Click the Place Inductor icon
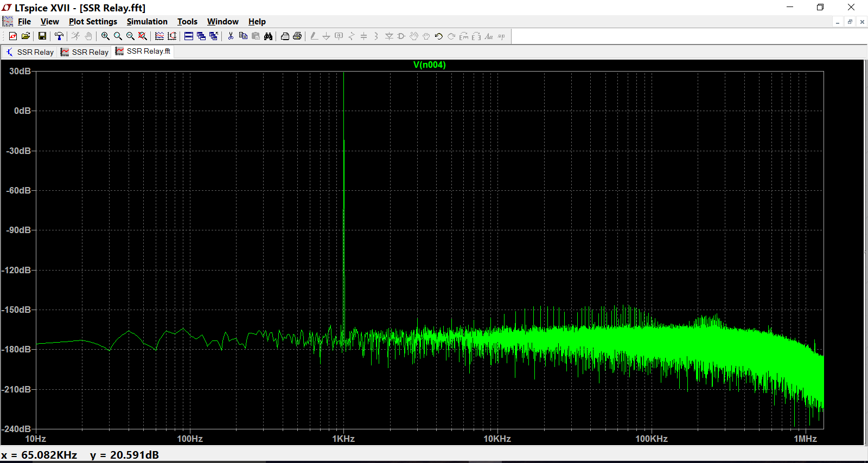This screenshot has height=463, width=868. pyautogui.click(x=376, y=36)
